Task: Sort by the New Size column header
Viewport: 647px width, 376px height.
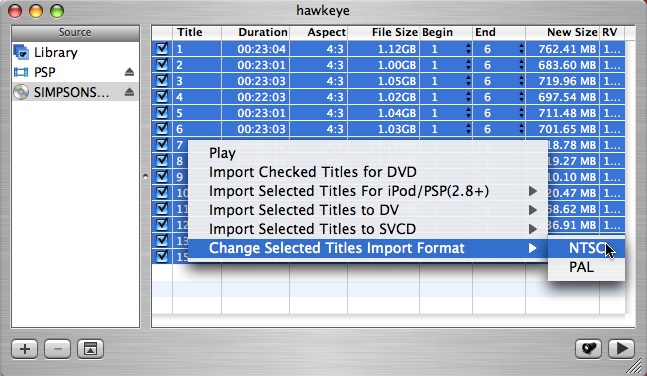Action: pyautogui.click(x=562, y=33)
